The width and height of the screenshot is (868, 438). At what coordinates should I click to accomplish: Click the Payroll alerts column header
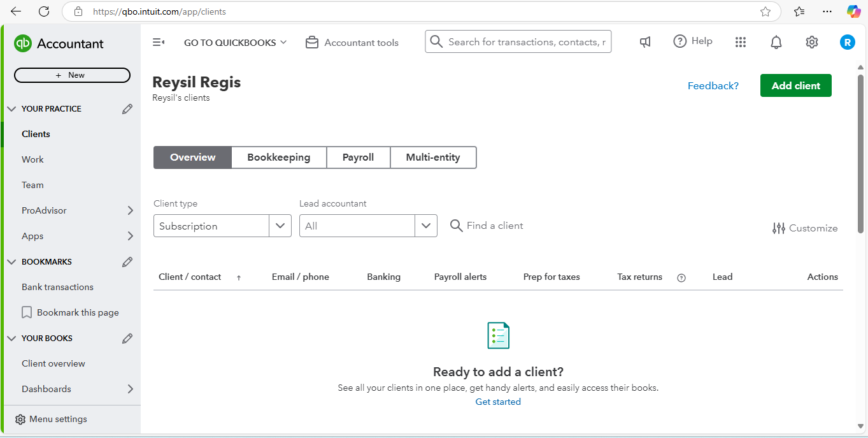460,277
